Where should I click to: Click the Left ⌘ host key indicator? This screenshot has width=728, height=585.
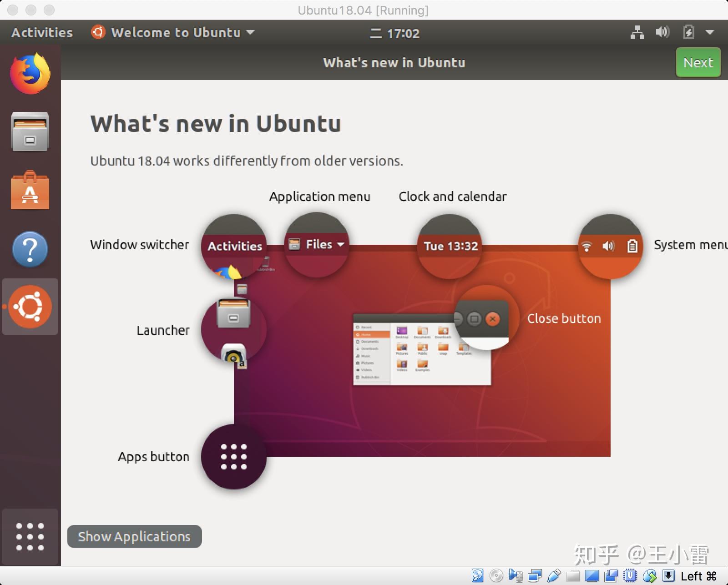698,576
